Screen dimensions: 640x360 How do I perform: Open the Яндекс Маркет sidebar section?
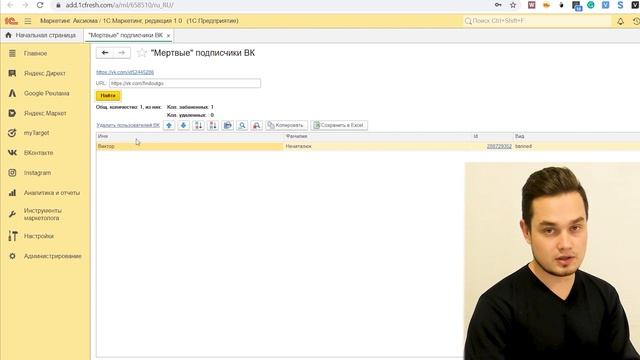click(x=45, y=113)
